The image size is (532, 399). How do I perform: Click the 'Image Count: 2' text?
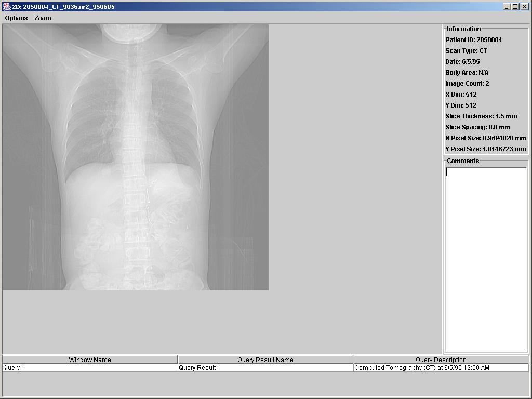pyautogui.click(x=467, y=84)
